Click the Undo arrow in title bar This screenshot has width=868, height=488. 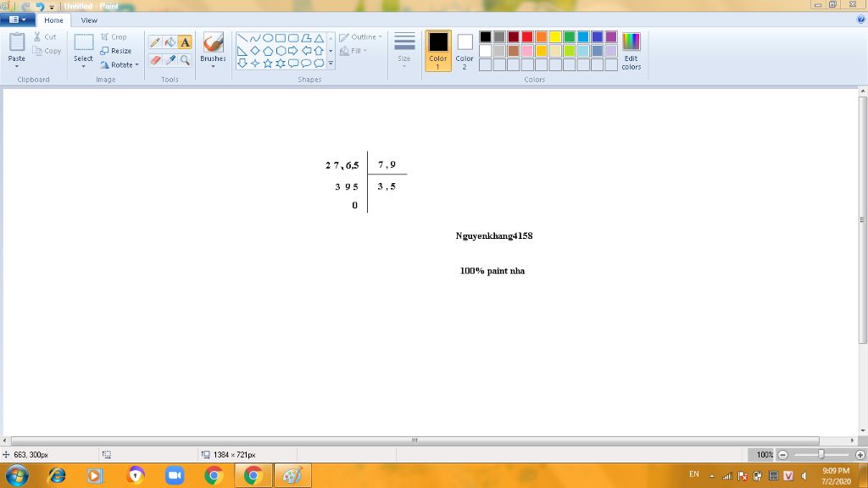[39, 6]
